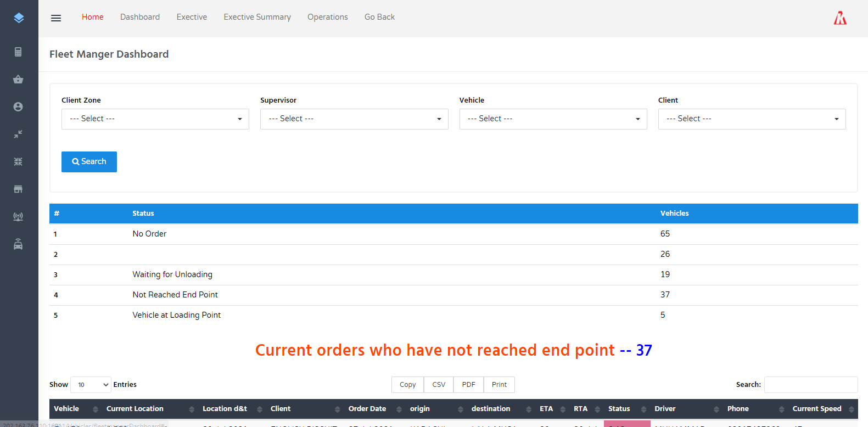The width and height of the screenshot is (868, 427).
Task: Open the calculator icon in sidebar
Action: click(x=18, y=52)
